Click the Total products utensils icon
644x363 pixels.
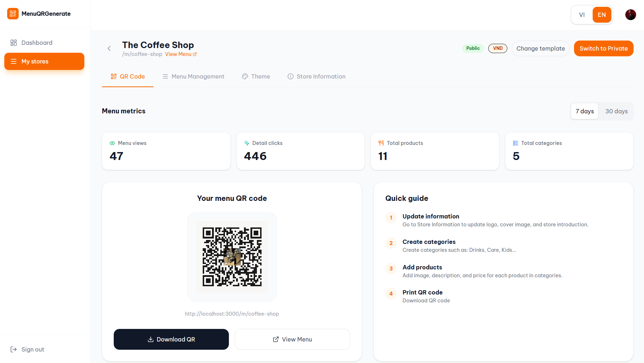pyautogui.click(x=381, y=143)
